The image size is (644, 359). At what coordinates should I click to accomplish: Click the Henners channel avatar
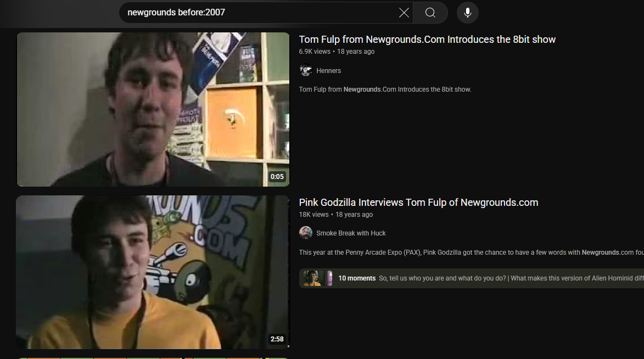click(x=306, y=70)
